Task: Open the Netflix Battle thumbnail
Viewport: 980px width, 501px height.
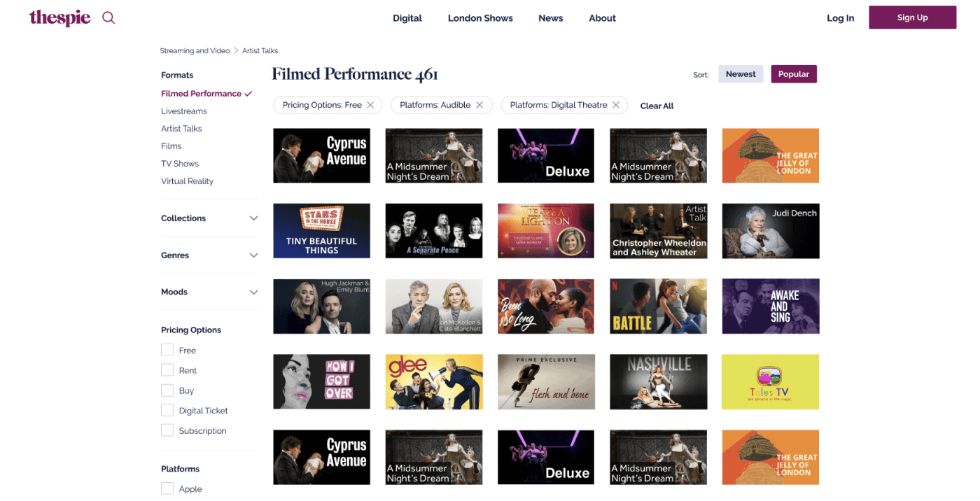Action: click(x=658, y=306)
